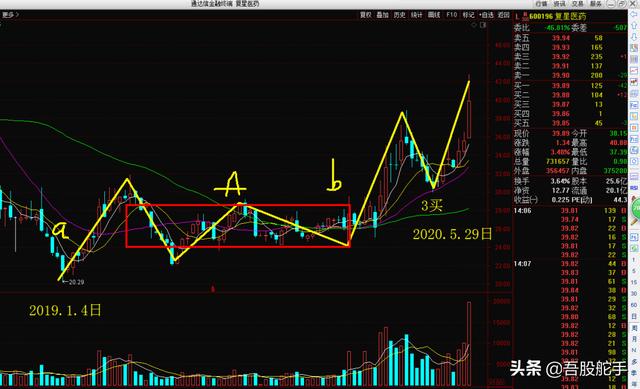Click the down arrow sidebar icon
The image size is (640, 389).
pyautogui.click(x=634, y=37)
